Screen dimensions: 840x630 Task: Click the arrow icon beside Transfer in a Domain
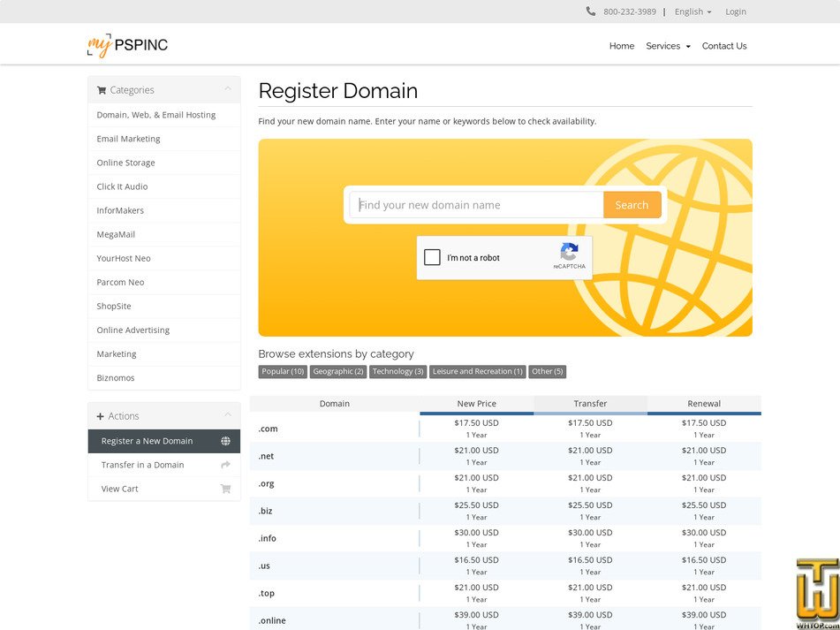coord(225,465)
